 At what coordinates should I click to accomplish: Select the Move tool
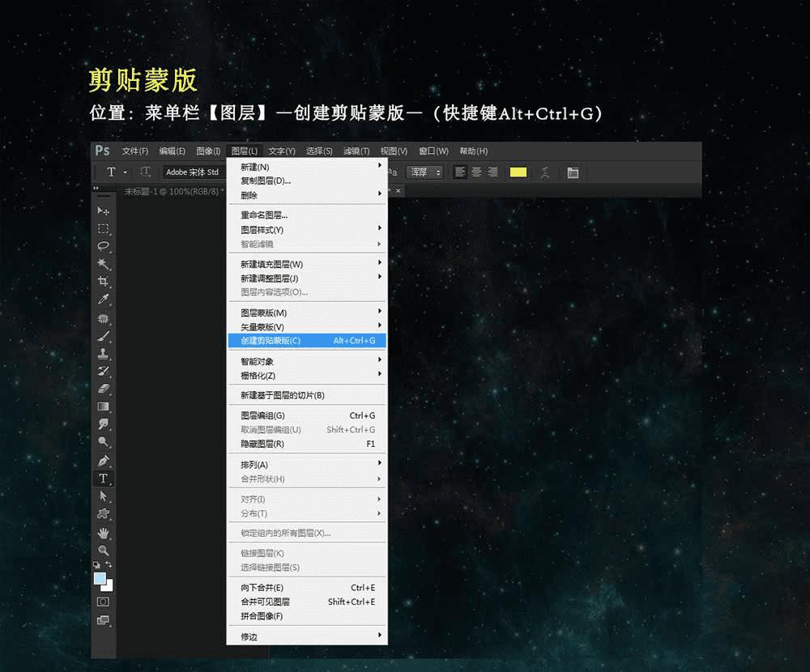pos(104,211)
